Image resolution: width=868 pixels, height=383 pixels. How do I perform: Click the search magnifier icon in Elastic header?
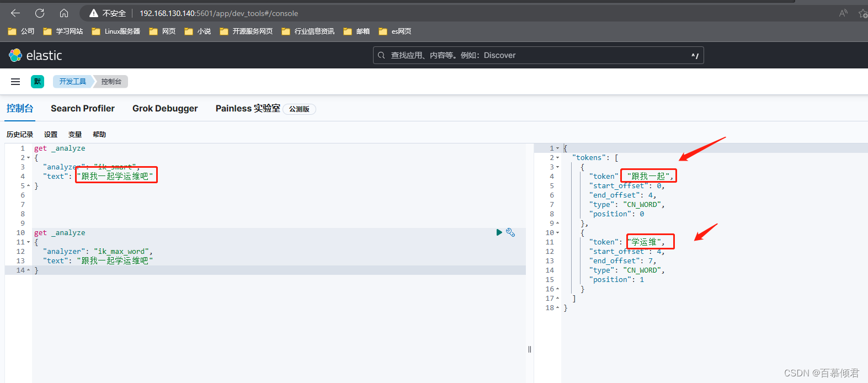[x=381, y=55]
